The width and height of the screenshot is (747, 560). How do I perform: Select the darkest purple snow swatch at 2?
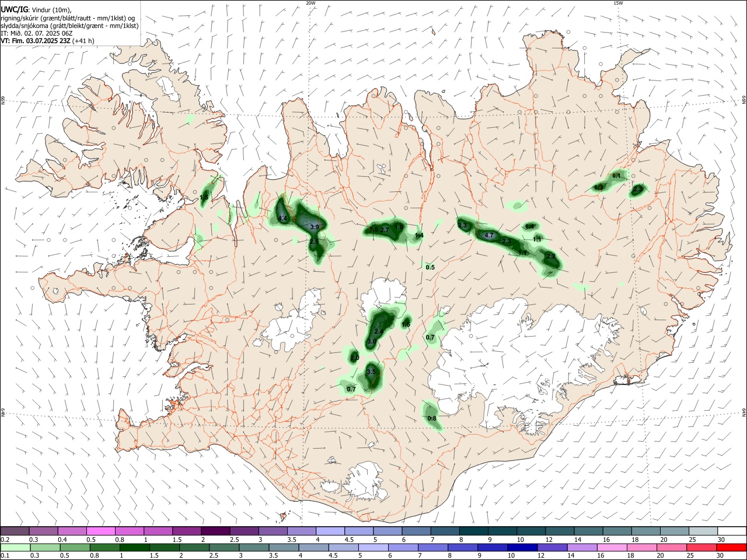(x=215, y=531)
